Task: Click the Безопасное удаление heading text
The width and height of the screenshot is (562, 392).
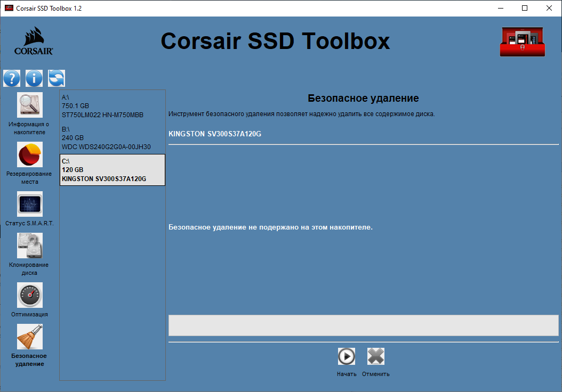Action: click(x=363, y=98)
